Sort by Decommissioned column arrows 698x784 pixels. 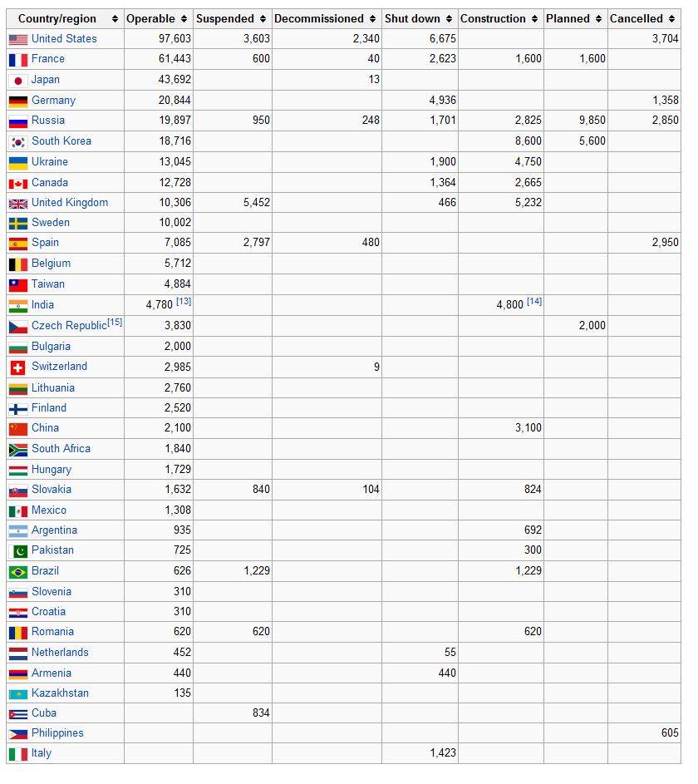373,19
